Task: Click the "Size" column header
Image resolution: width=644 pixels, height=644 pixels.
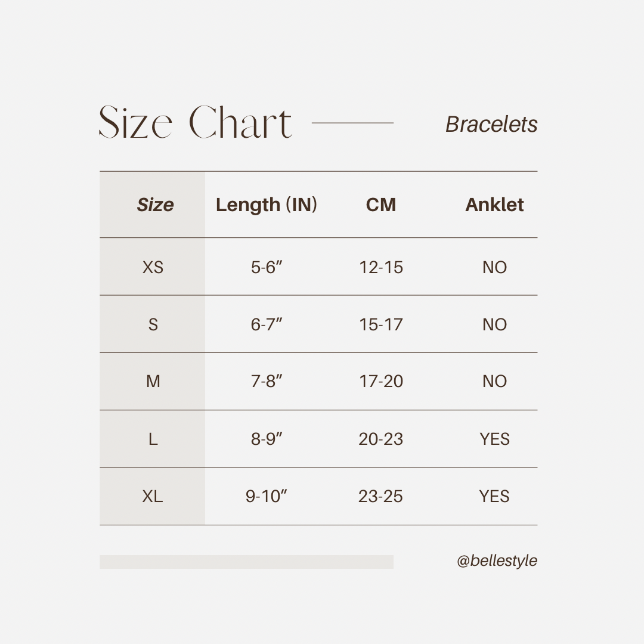Action: tap(155, 205)
